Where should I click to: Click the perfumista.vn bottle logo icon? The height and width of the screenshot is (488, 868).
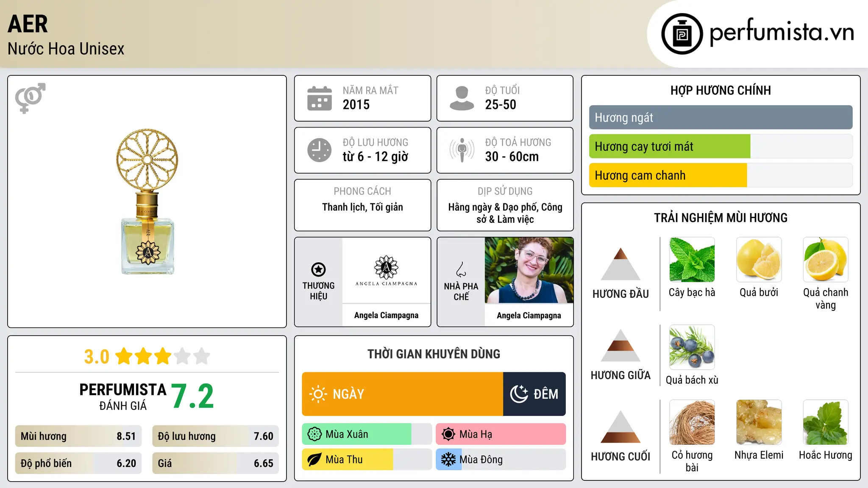point(682,34)
